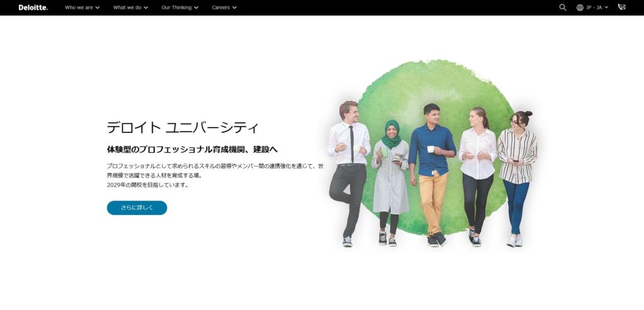This screenshot has width=644, height=310.
Task: Expand the JP - JA dropdown arrow
Action: (606, 8)
